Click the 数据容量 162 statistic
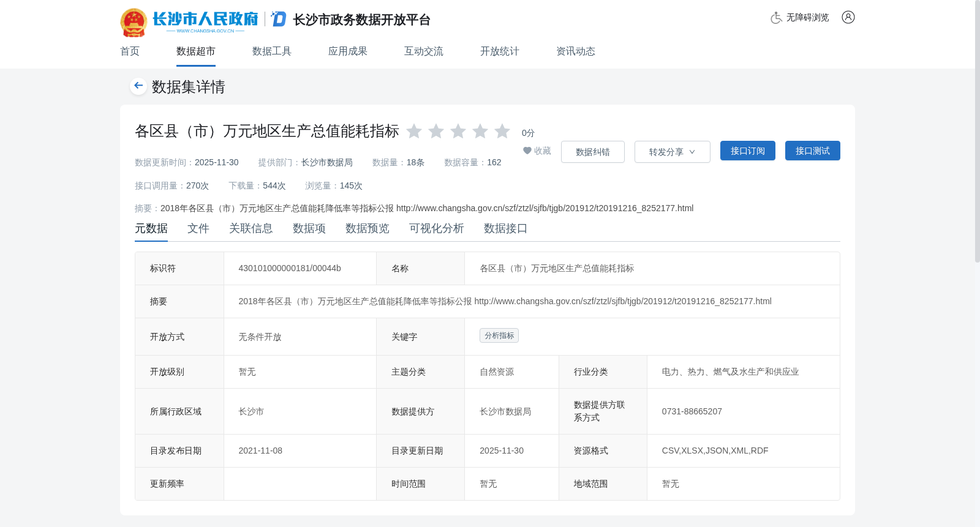 click(x=473, y=162)
